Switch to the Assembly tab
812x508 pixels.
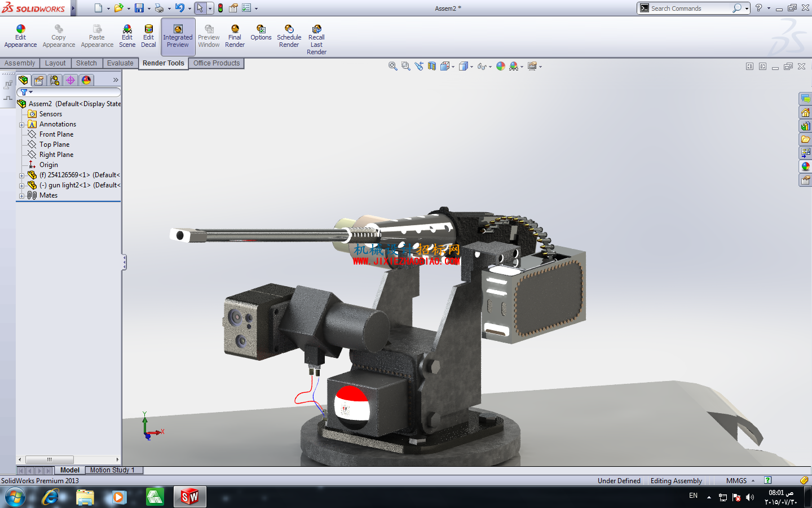(20, 63)
